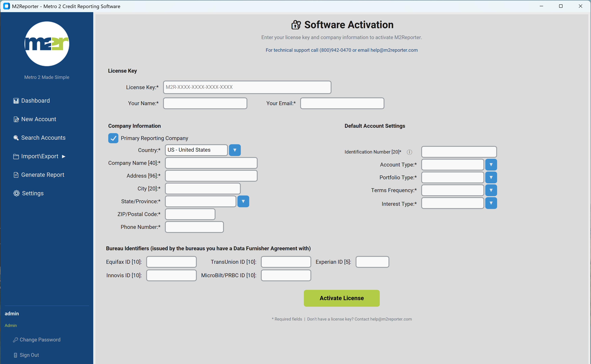Click the Interest Type combo field
The image size is (591, 364).
click(x=453, y=203)
